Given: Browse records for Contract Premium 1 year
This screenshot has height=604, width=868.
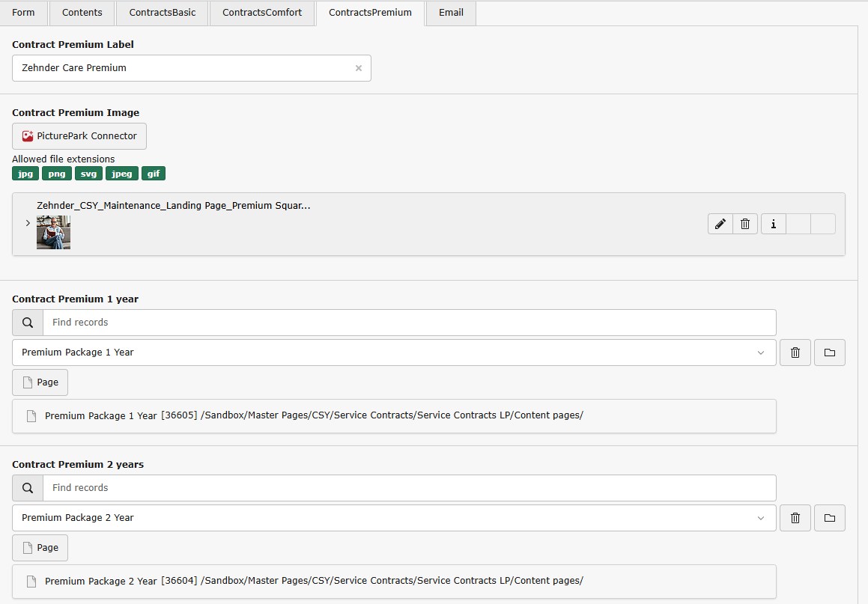Looking at the screenshot, I should click(830, 353).
